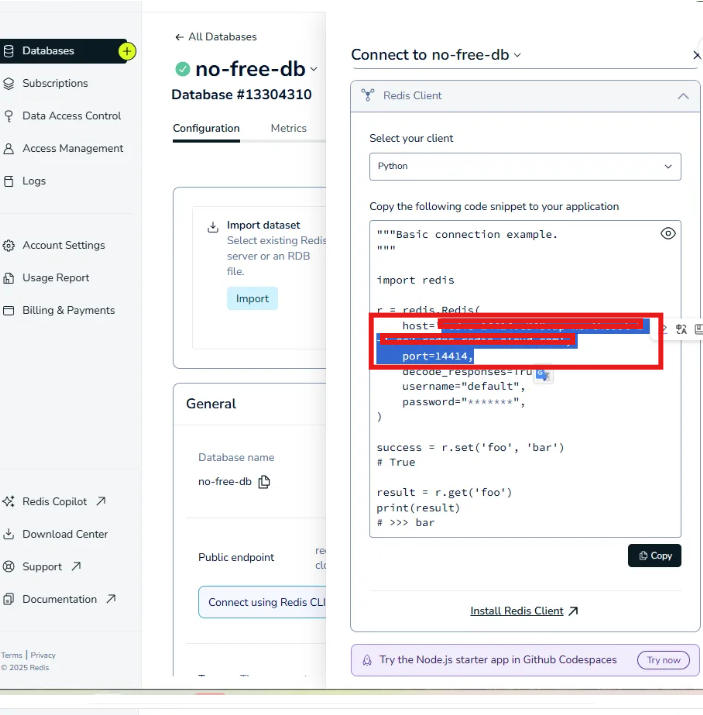This screenshot has width=703, height=715.
Task: Click the Redis Copilot sparkle icon
Action: (8, 502)
